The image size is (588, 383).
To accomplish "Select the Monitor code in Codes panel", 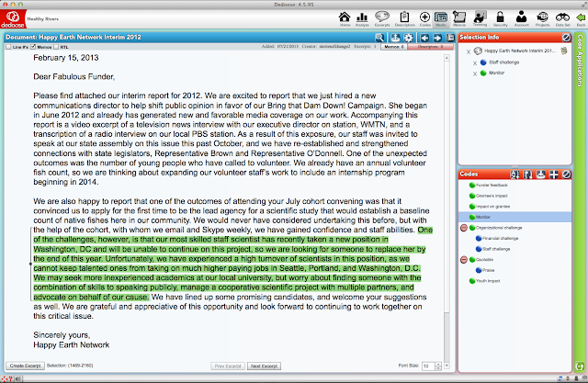I will point(515,217).
